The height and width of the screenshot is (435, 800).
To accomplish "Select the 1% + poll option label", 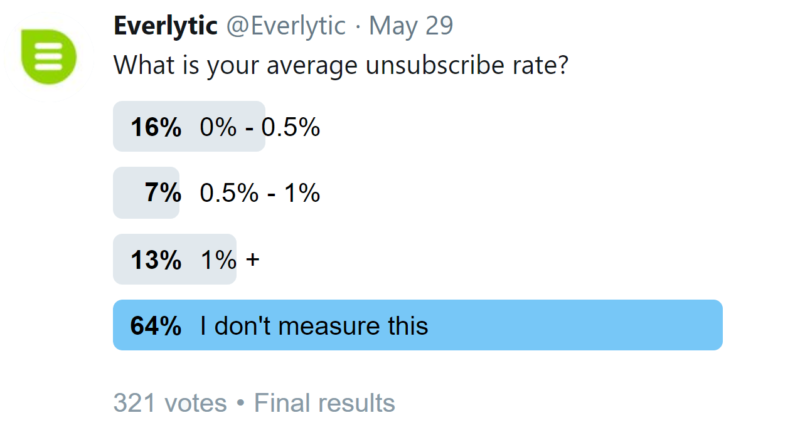I will 230,260.
